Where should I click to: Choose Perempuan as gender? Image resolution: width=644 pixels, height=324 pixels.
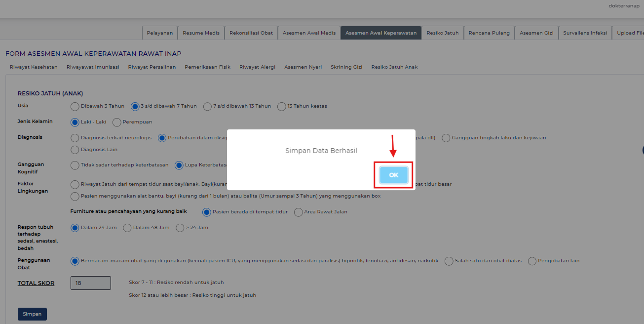point(117,122)
